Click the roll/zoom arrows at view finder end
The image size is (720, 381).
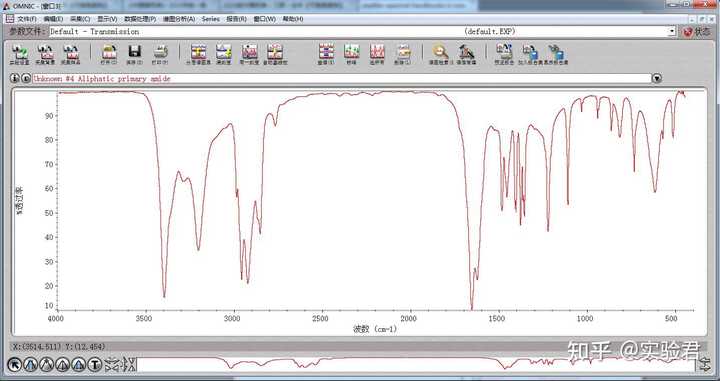pyautogui.click(x=704, y=365)
